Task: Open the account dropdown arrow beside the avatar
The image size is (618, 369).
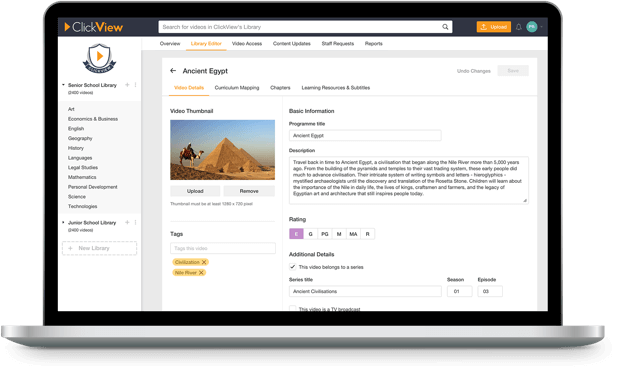Action: pos(542,27)
